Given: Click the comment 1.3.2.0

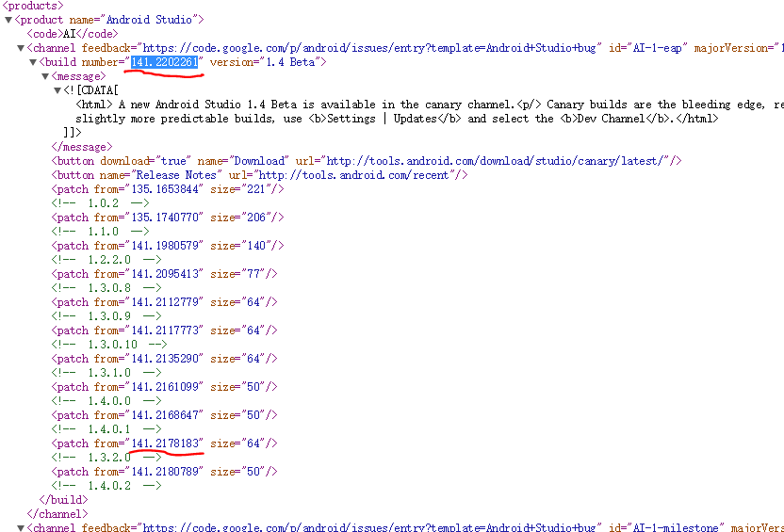Looking at the screenshot, I should click(106, 458).
